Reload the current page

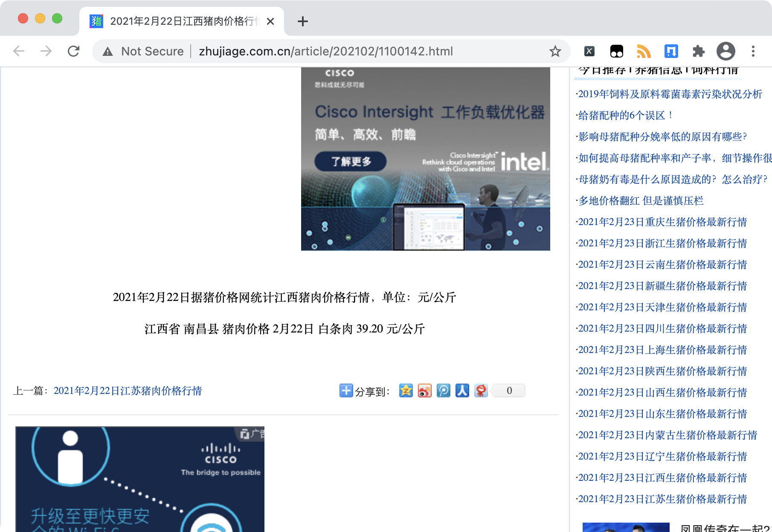pos(74,52)
